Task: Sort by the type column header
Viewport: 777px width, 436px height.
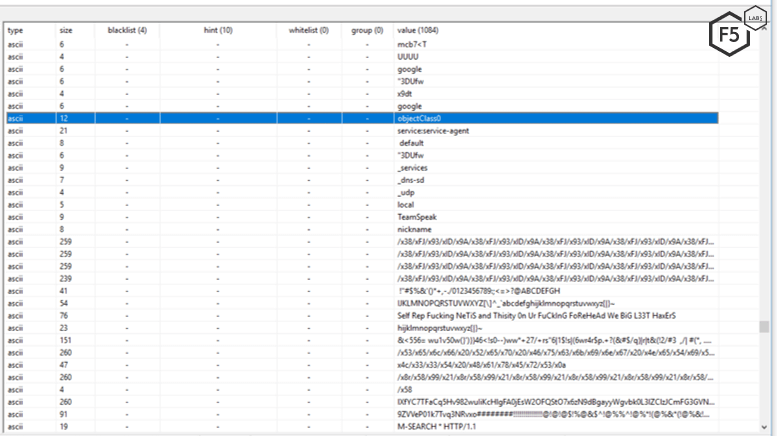Action: 15,31
